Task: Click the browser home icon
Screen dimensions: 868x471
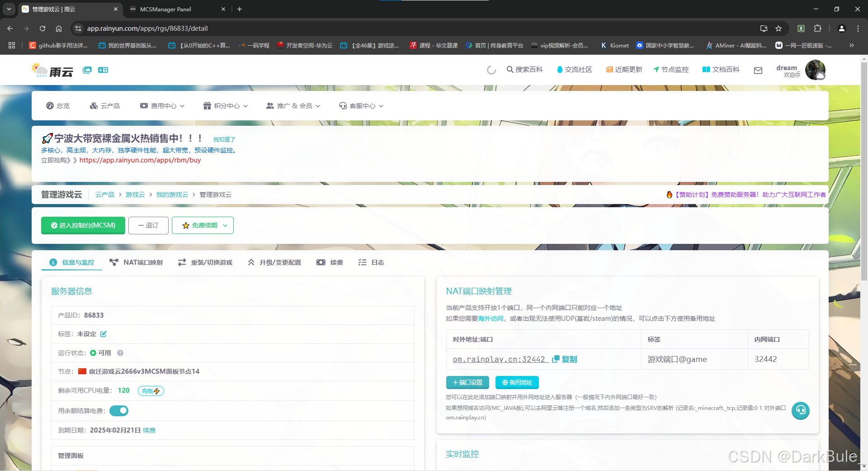Action: tap(59, 28)
